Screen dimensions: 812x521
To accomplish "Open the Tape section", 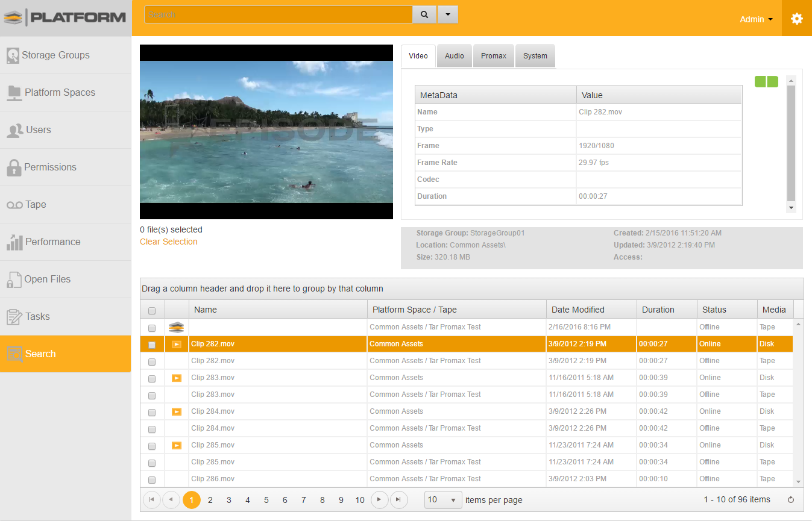I will click(x=65, y=205).
